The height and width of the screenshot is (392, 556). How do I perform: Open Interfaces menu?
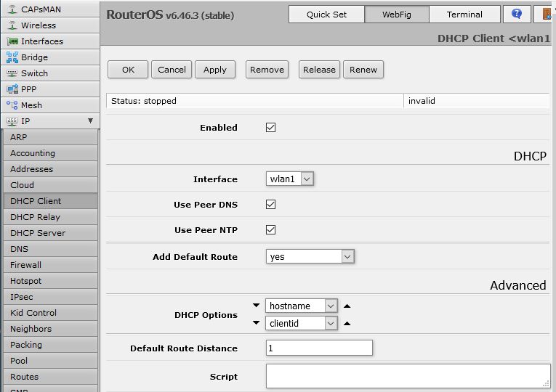click(x=50, y=41)
